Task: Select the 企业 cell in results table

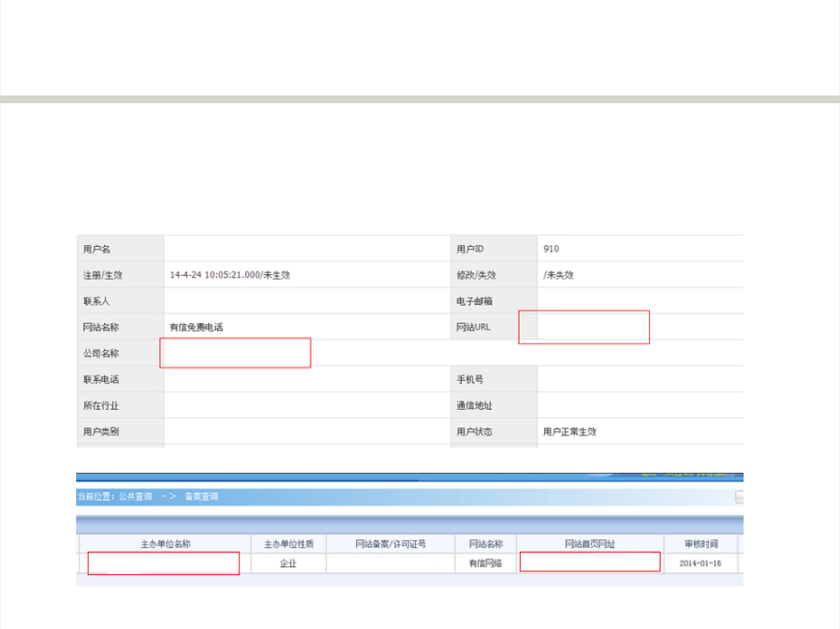Action: click(x=288, y=563)
